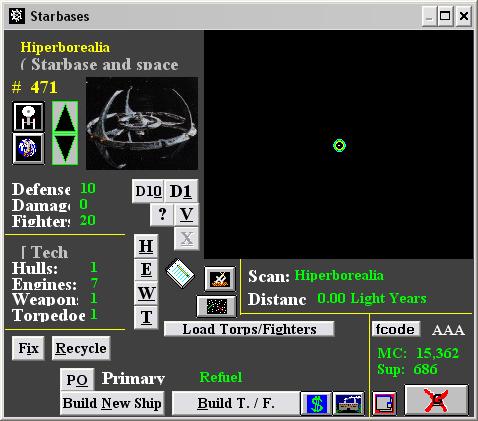
Task: Select previous starbase with down arrow
Action: [65, 149]
